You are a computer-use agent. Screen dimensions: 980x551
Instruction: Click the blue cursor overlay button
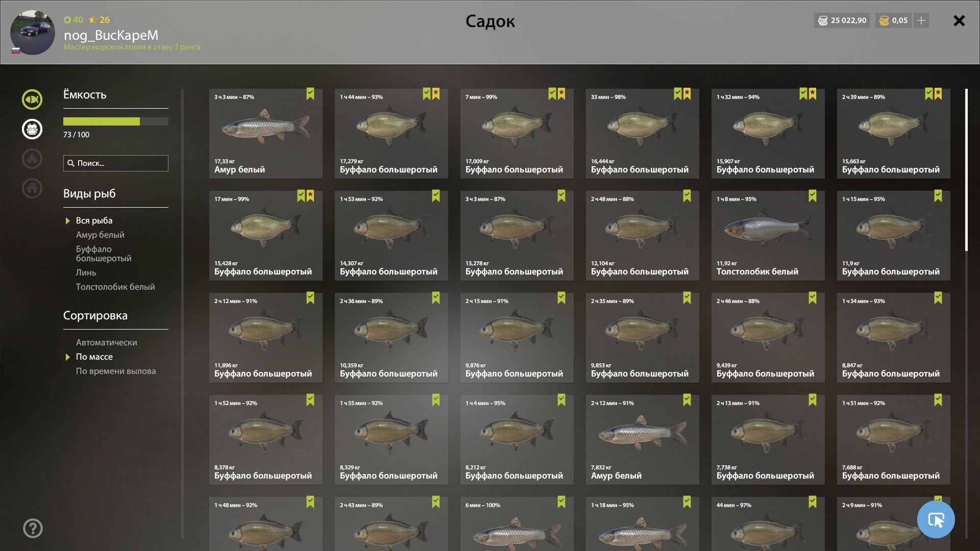pyautogui.click(x=936, y=519)
